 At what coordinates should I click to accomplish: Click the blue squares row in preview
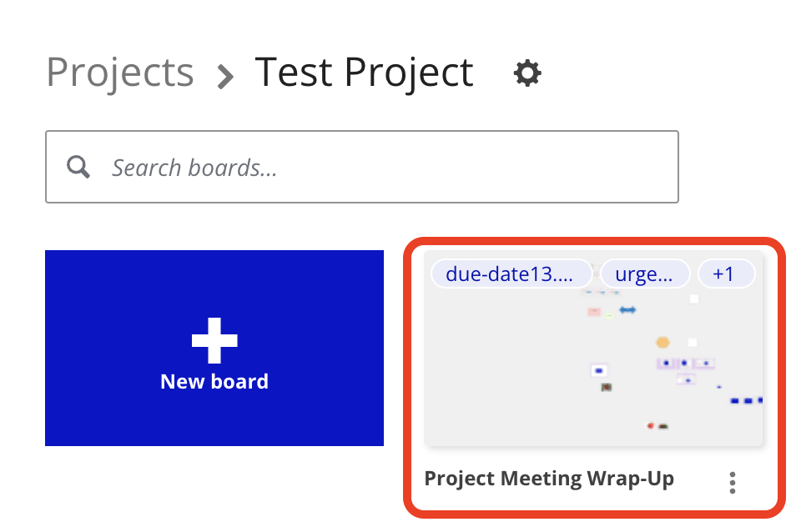point(747,401)
